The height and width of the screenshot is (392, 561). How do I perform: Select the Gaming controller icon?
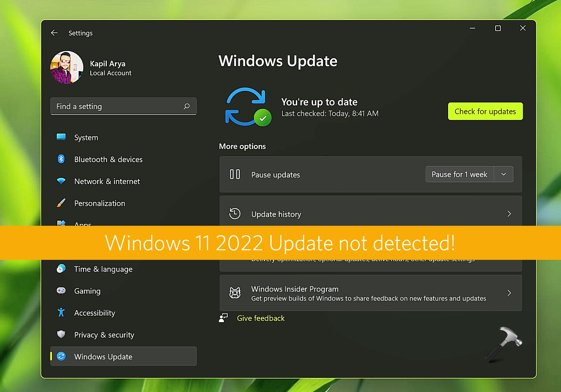[61, 290]
